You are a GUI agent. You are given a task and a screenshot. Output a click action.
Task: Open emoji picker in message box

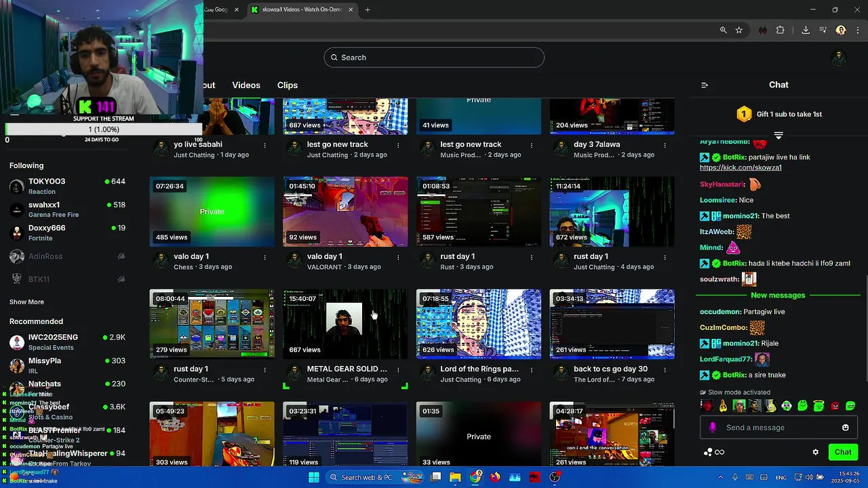[x=846, y=428]
